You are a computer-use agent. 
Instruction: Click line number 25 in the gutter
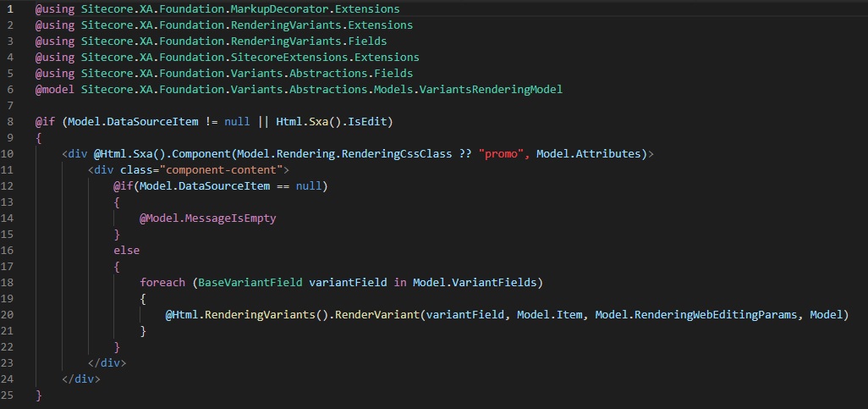pyautogui.click(x=8, y=395)
